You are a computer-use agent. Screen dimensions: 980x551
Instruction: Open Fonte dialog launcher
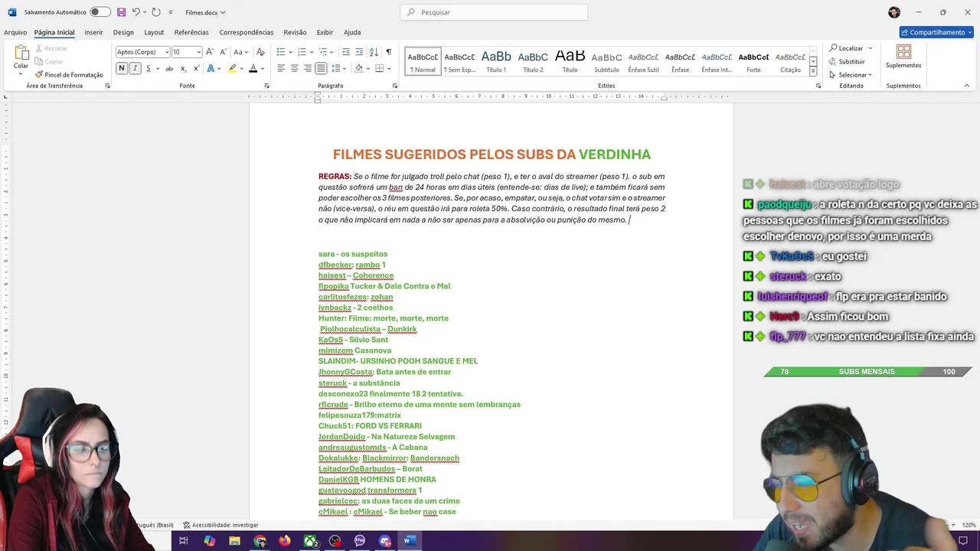pos(266,86)
